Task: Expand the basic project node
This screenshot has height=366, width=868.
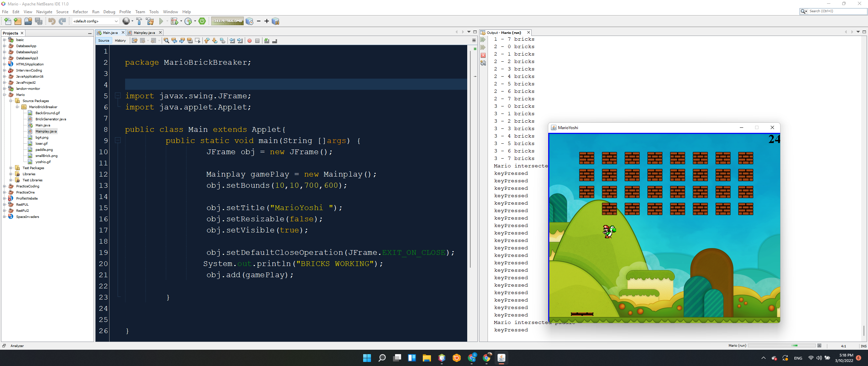Action: pos(4,40)
